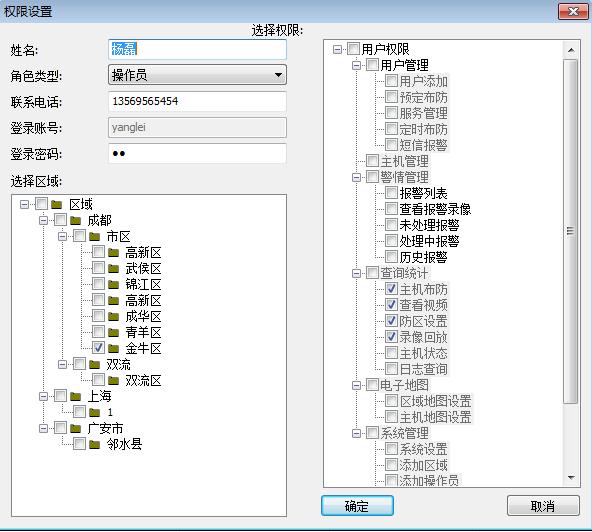Click the permissions list scrollbar down arrow

pos(571,478)
